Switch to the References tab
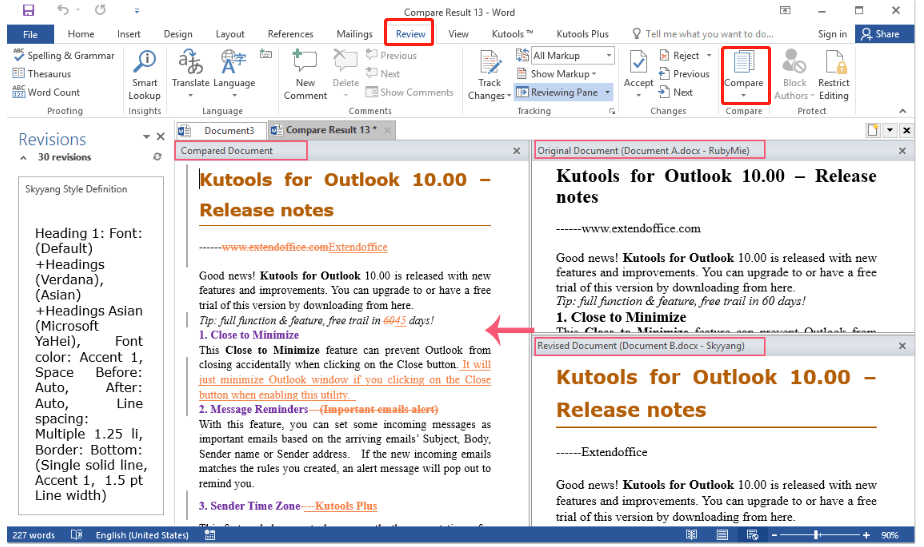Viewport: 924px width, 547px height. [x=290, y=34]
